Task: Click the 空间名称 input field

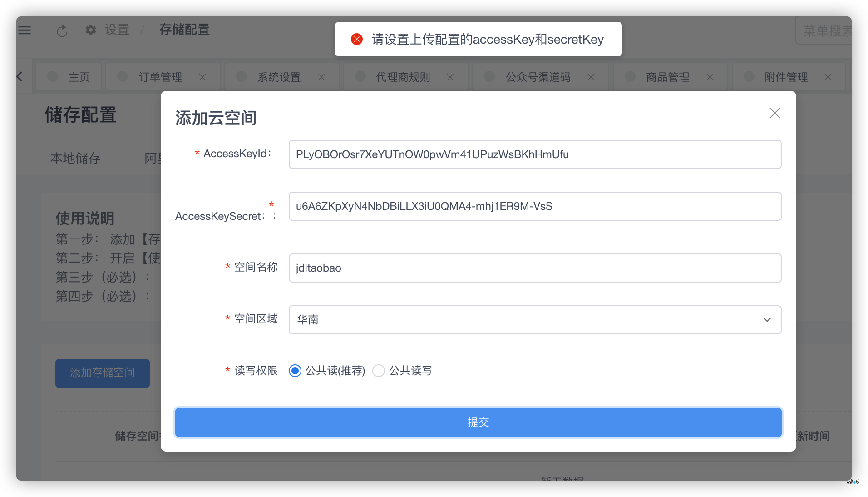Action: pos(534,268)
